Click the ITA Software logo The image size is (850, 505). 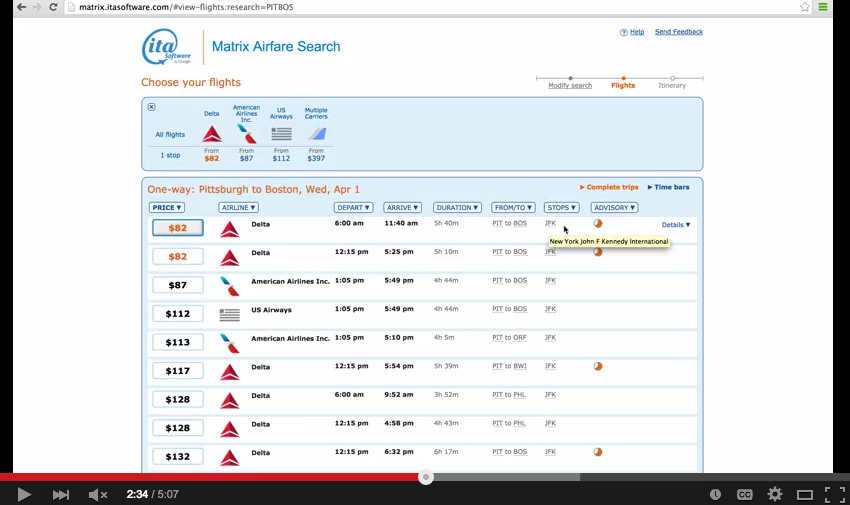point(166,47)
